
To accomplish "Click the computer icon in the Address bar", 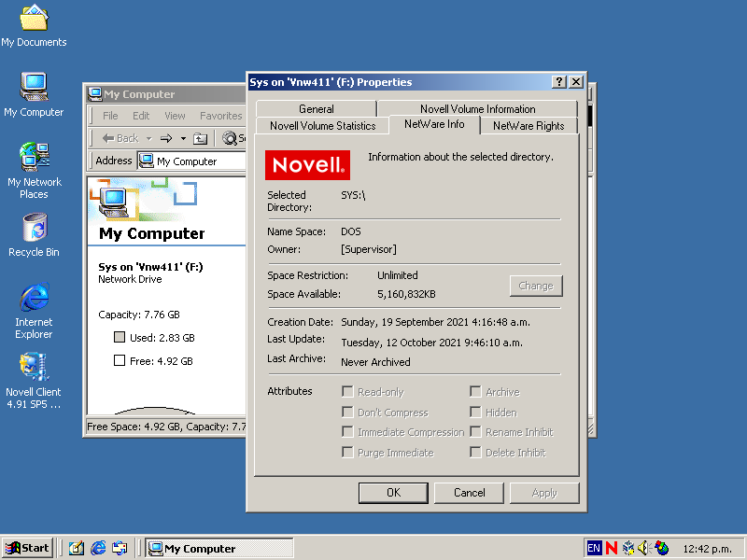I will pos(146,161).
